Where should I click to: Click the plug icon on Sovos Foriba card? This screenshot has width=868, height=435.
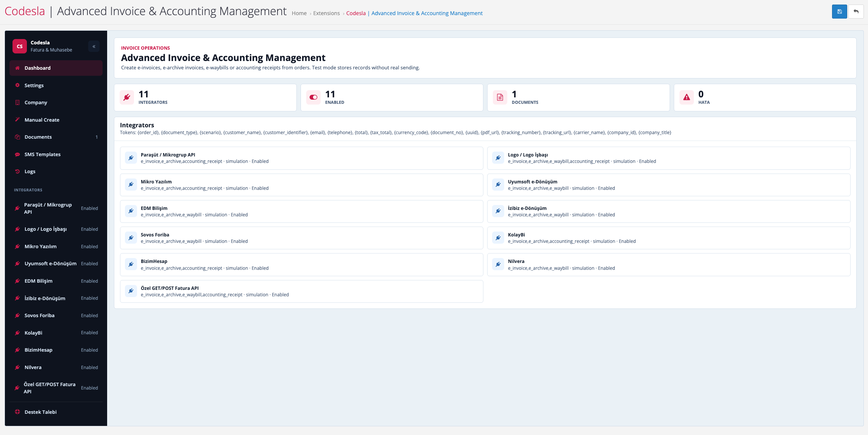pos(131,238)
